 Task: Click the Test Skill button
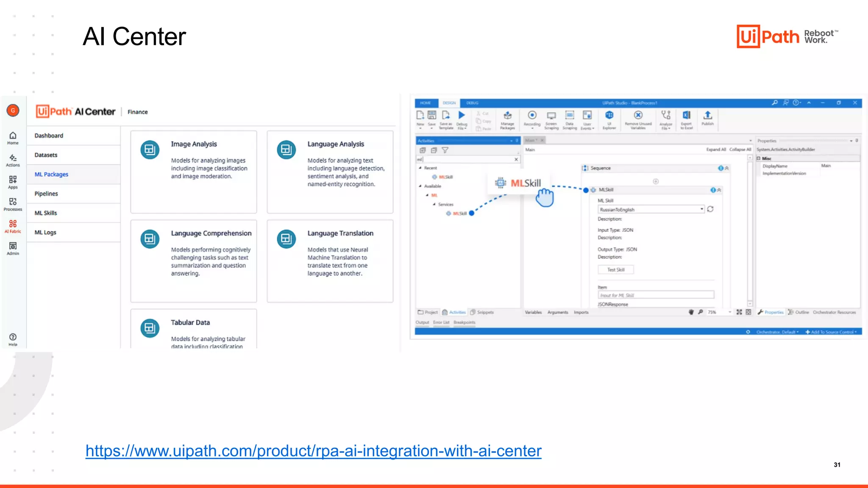pos(616,270)
